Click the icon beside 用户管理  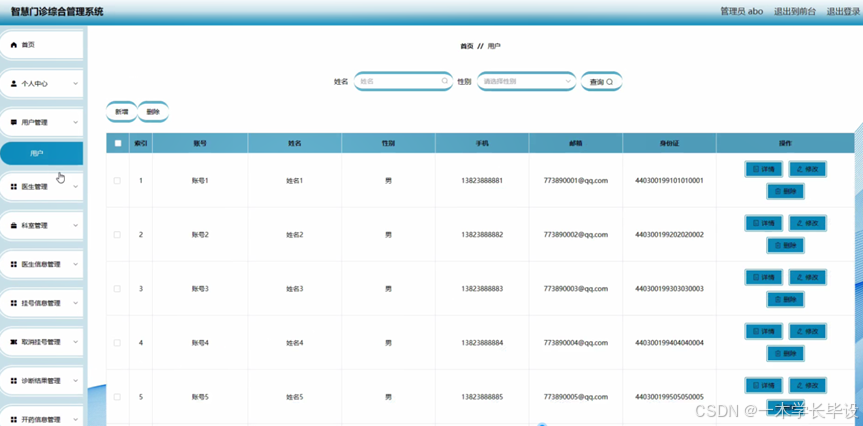(x=14, y=122)
